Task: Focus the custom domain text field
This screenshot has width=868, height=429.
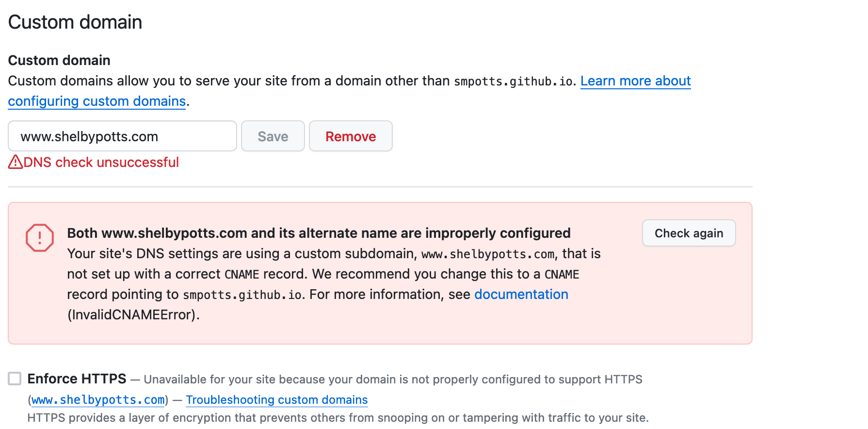Action: [x=122, y=136]
